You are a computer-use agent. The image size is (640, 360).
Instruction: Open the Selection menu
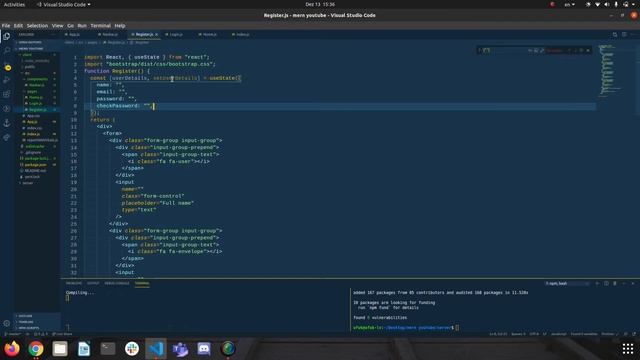[37, 26]
